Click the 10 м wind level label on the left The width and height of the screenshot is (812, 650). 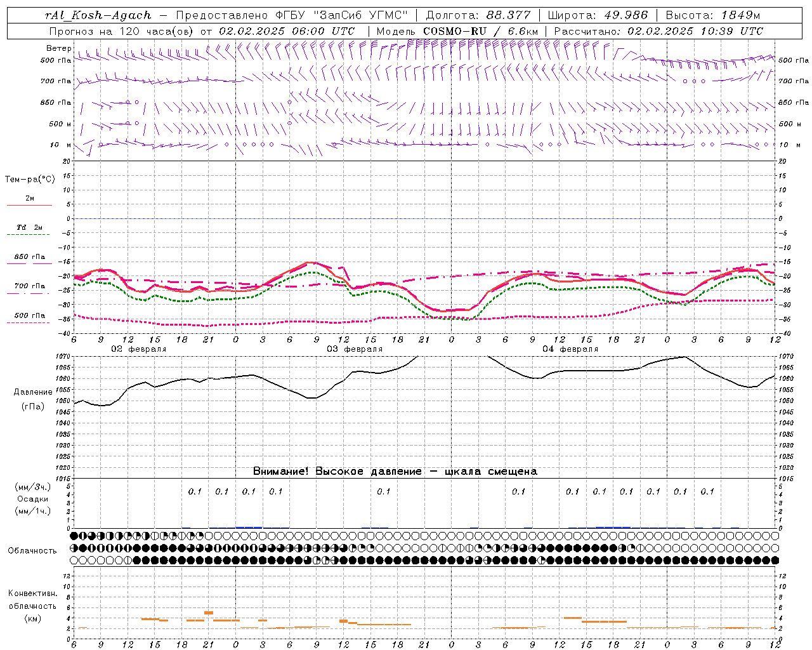[61, 145]
